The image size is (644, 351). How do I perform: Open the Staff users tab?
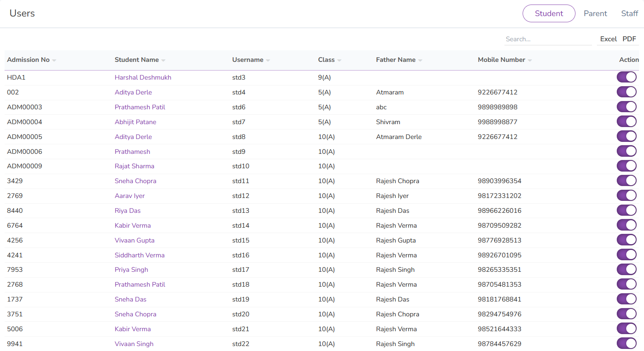[x=629, y=13]
